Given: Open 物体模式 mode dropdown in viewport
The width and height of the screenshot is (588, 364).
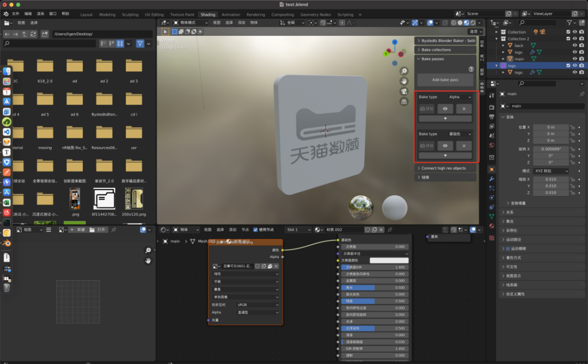Looking at the screenshot, I should 191,23.
